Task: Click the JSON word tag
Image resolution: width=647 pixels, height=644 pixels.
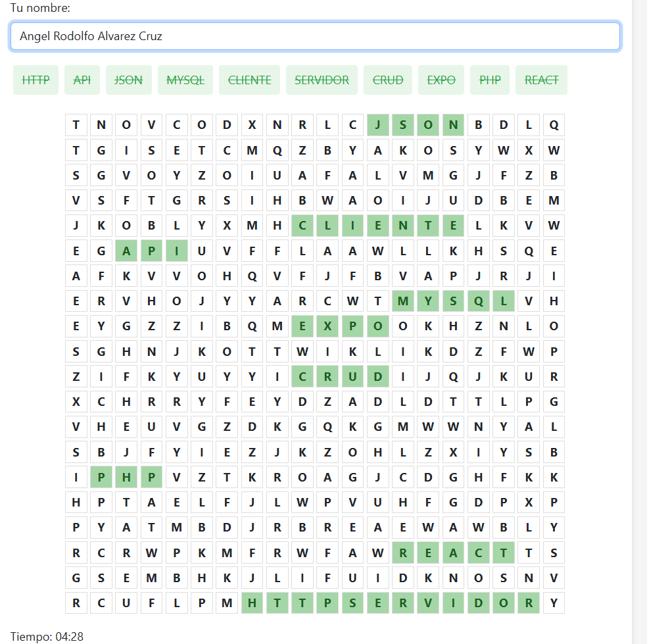Action: pos(129,80)
